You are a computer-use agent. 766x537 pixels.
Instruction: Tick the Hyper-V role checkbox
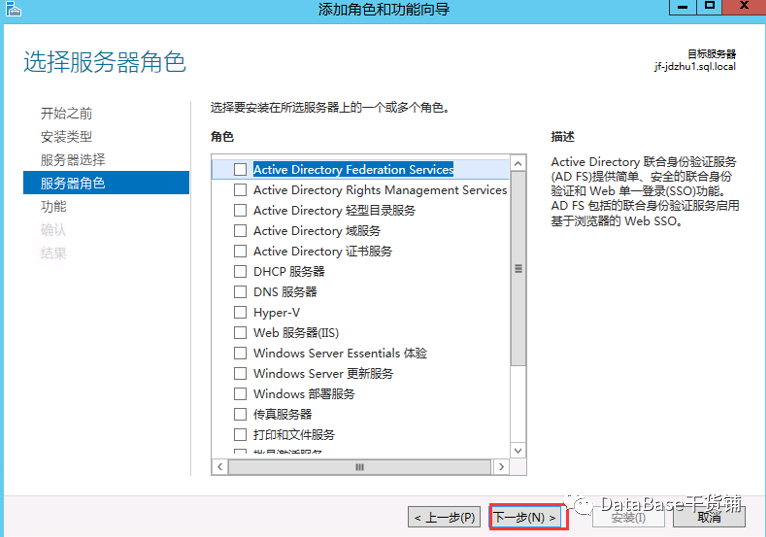[240, 312]
